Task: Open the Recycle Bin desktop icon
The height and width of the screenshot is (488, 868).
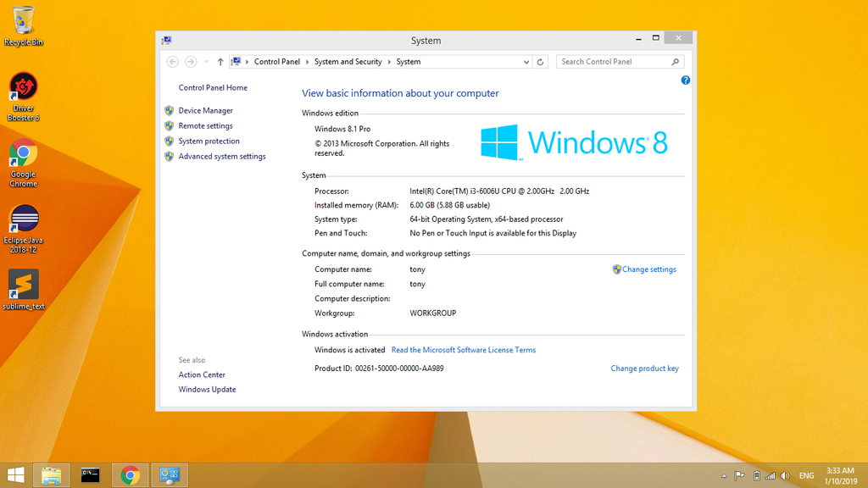Action: click(23, 26)
